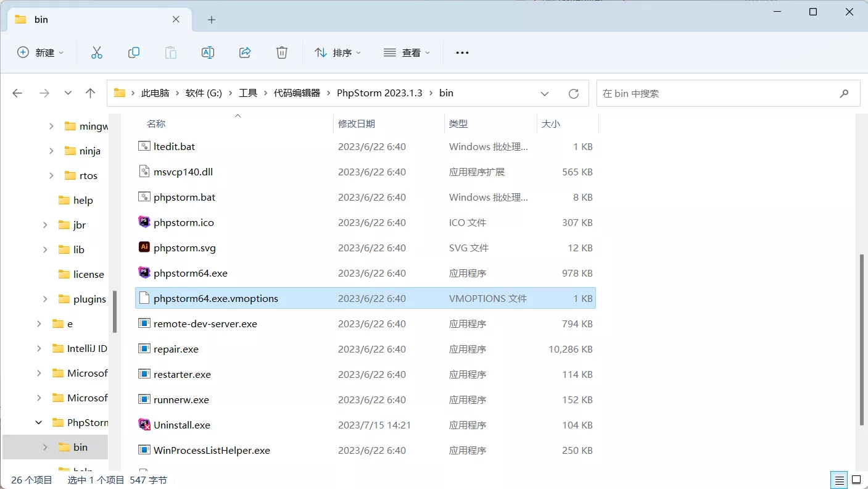Click the phpstorm.svg Illustrator icon

144,248
